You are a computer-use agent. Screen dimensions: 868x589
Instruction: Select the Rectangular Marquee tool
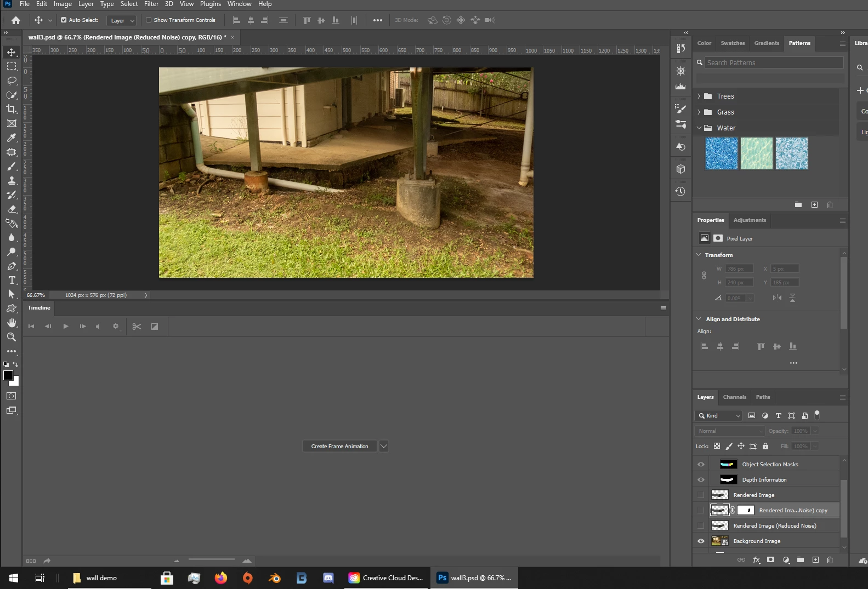tap(12, 66)
